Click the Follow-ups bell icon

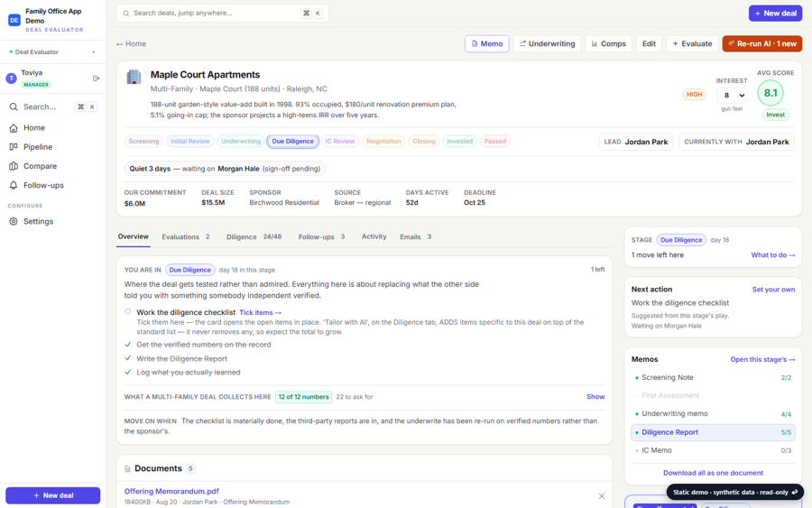(14, 185)
